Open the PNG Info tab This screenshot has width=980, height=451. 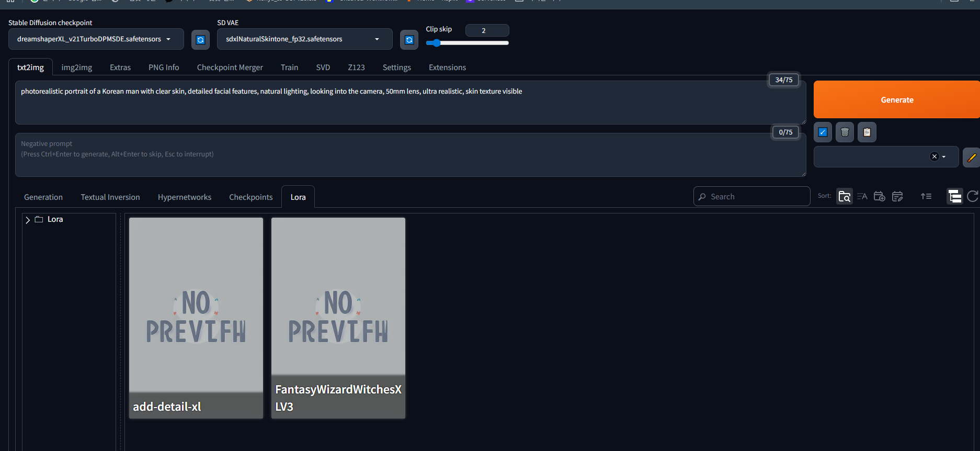tap(164, 67)
